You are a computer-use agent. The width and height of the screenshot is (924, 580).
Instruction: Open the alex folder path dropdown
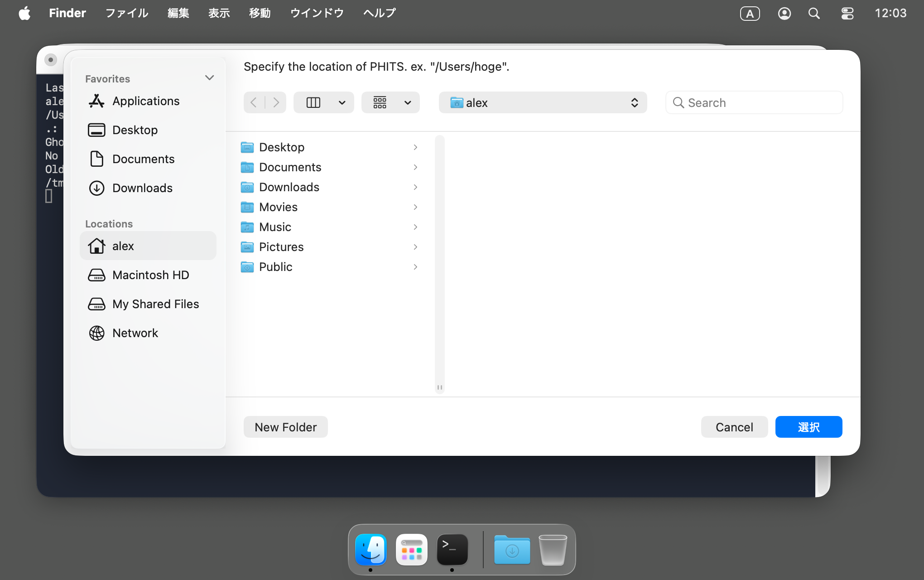543,103
